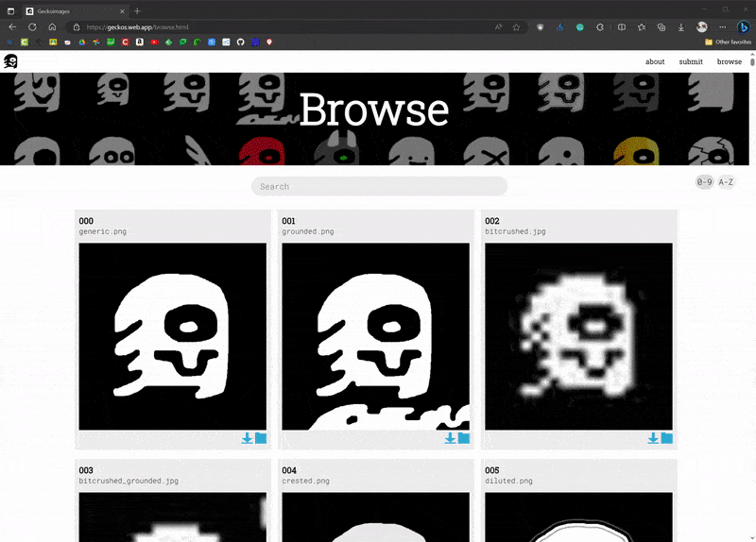756x542 pixels.
Task: Click the filename diluted.png
Action: pos(508,481)
